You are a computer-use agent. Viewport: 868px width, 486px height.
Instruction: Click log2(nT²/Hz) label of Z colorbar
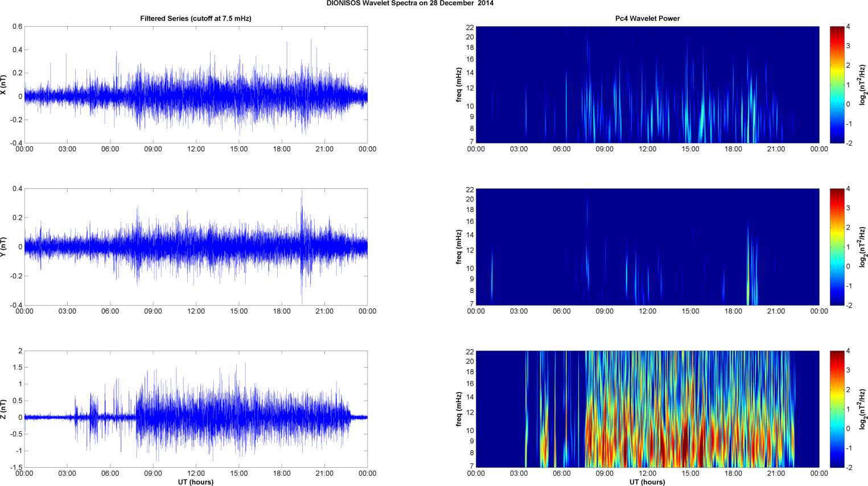(863, 409)
